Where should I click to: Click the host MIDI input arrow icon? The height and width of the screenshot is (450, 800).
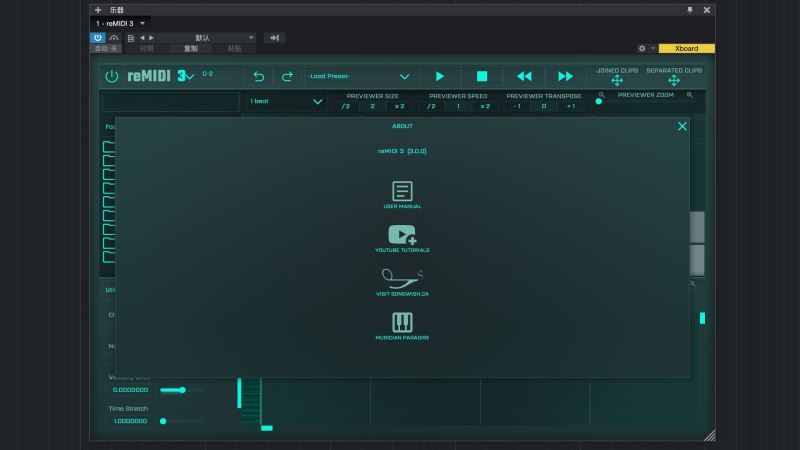pos(274,38)
